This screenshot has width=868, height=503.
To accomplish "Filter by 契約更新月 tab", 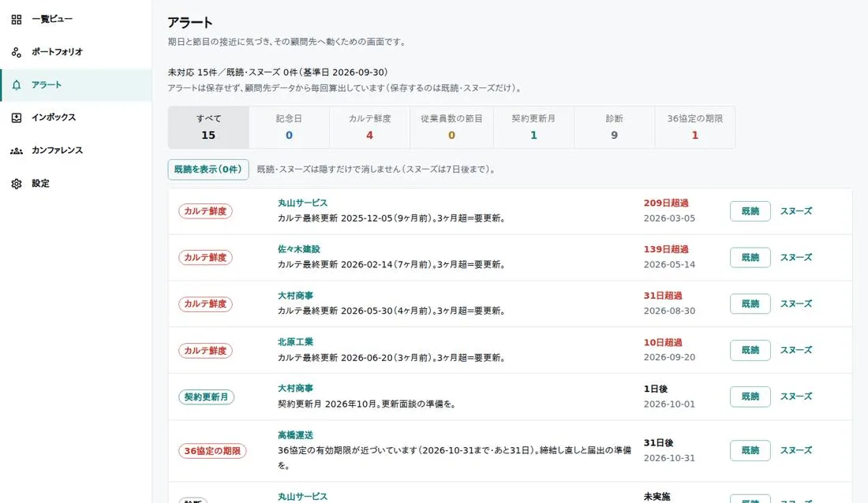I will tap(533, 127).
